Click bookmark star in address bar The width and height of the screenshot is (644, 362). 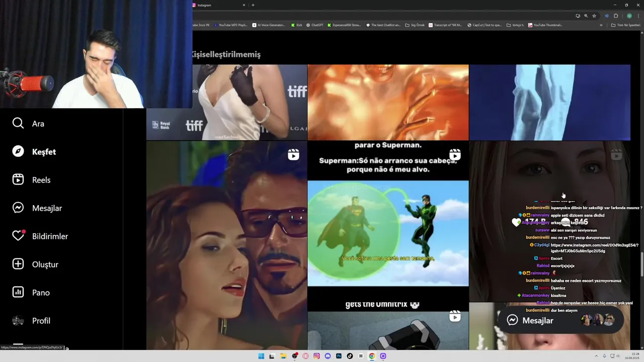(594, 16)
